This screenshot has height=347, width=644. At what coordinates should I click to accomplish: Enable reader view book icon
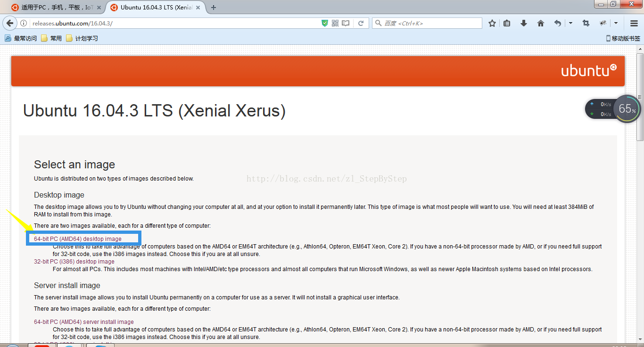click(346, 23)
